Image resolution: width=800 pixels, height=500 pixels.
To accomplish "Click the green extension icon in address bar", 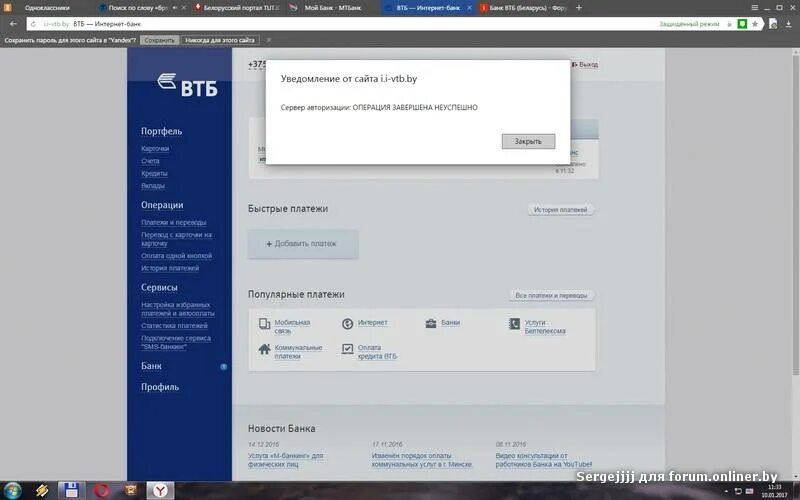I will point(742,24).
